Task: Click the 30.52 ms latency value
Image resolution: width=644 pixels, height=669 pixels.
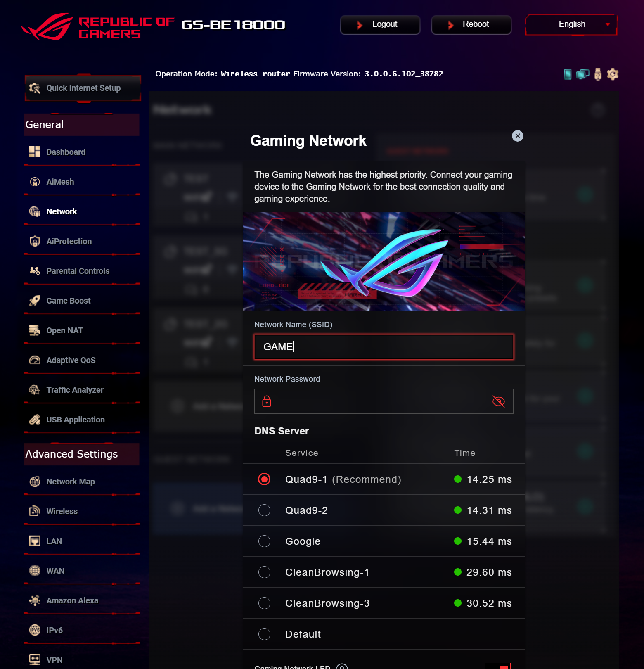Action: (489, 603)
